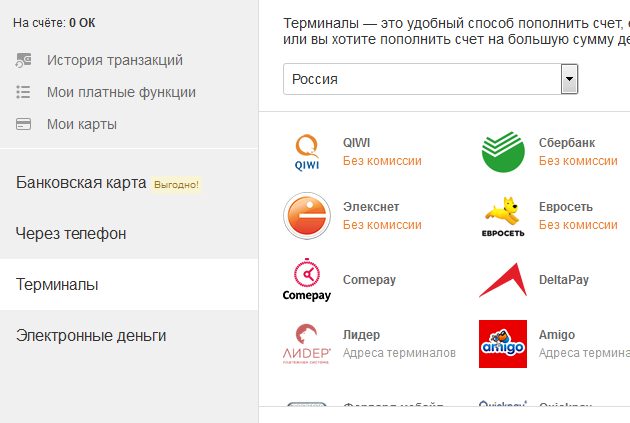Switch to Электронные деньги payment method
Screen dimensions: 630x423
click(91, 335)
